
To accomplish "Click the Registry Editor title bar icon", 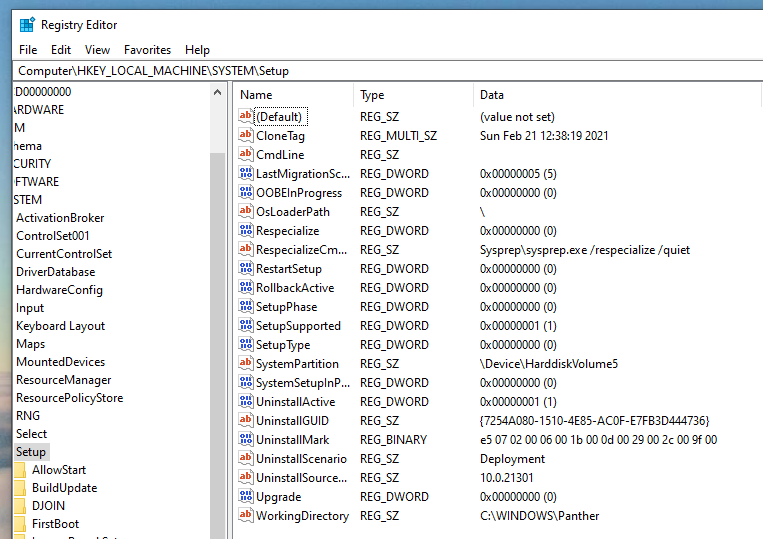I will pyautogui.click(x=27, y=24).
